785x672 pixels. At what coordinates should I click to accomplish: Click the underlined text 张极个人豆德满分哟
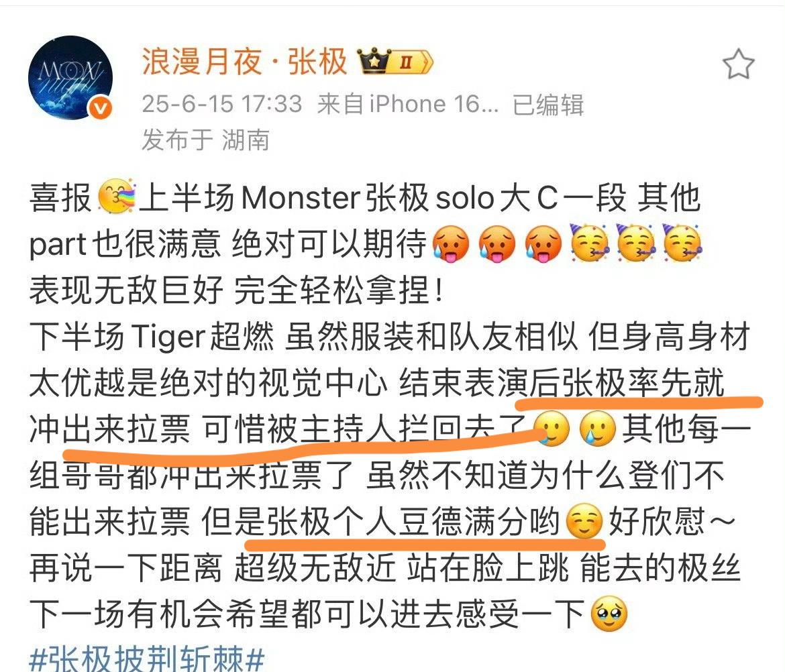413,521
